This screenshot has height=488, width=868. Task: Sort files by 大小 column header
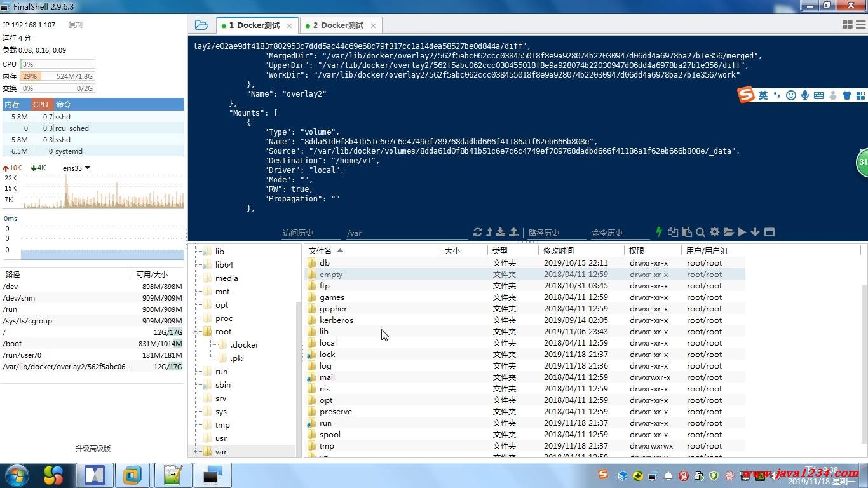click(x=464, y=250)
